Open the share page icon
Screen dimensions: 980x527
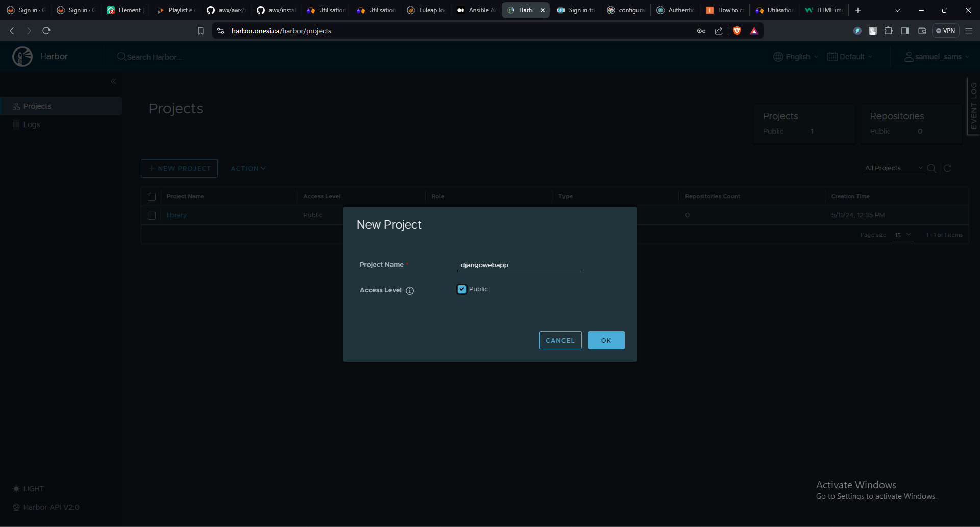(719, 31)
